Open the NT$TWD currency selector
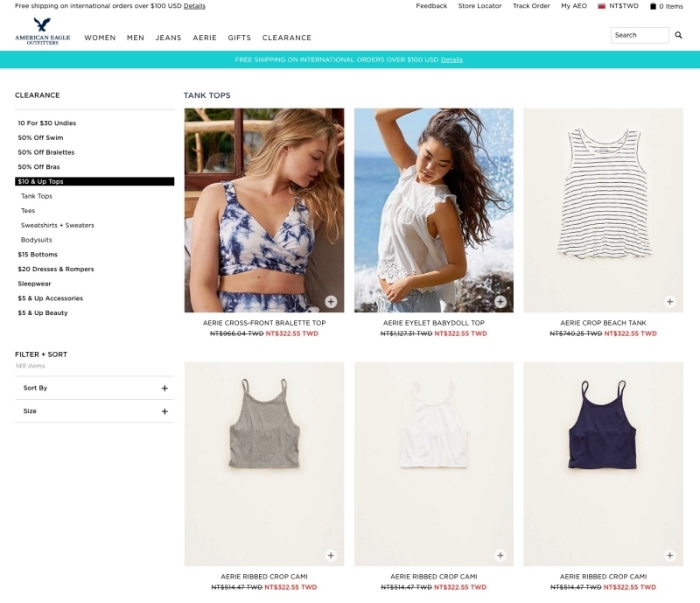 click(624, 6)
